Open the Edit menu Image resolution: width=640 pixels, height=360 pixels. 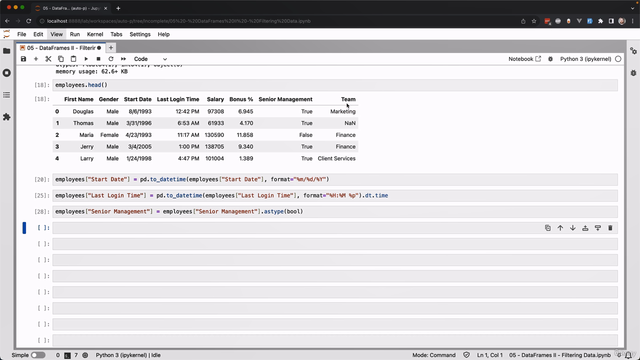pos(38,34)
